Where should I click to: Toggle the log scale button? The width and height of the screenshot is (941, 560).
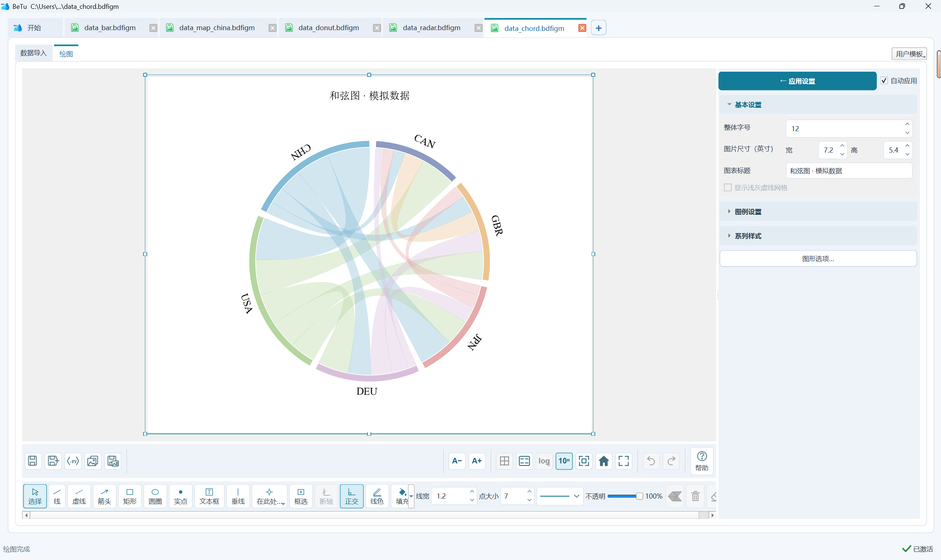click(x=544, y=461)
